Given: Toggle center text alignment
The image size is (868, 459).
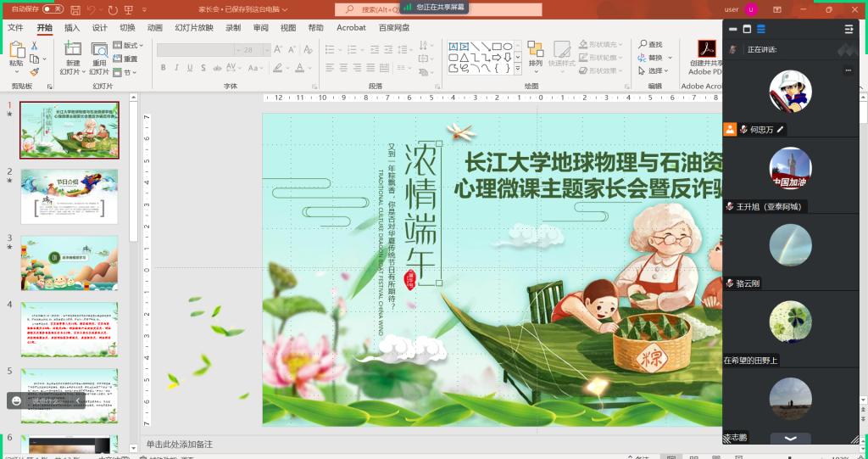Looking at the screenshot, I should [343, 68].
